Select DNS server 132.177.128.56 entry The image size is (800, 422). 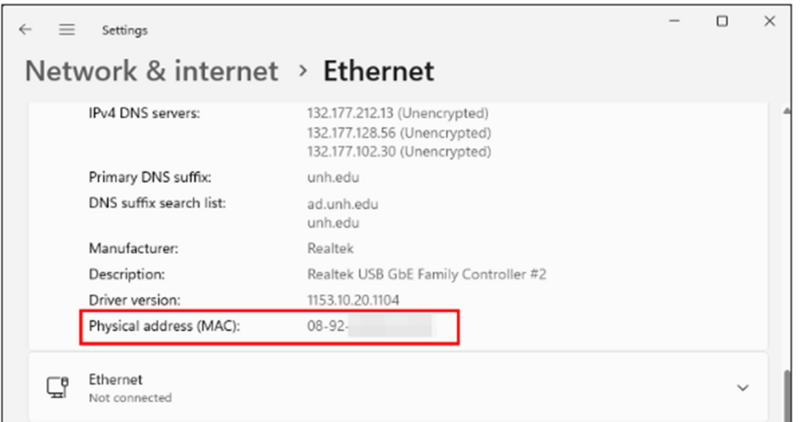(x=397, y=132)
